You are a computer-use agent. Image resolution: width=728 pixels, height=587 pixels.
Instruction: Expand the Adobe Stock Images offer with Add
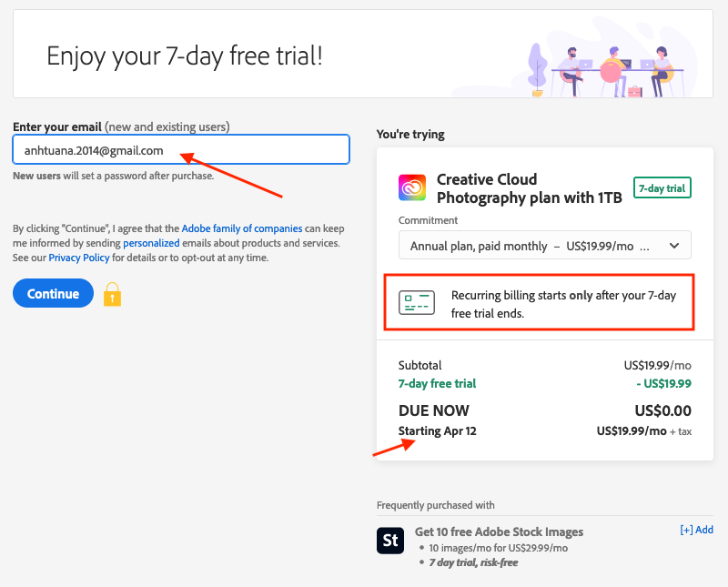click(697, 530)
